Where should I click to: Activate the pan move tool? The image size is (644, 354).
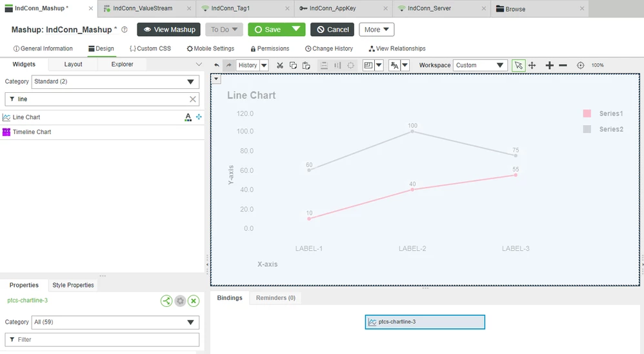[532, 65]
